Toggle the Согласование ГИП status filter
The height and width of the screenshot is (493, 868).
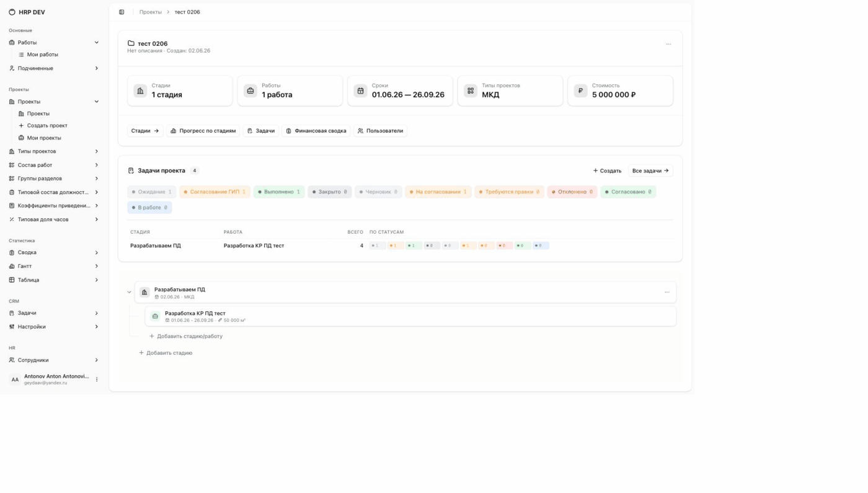215,192
